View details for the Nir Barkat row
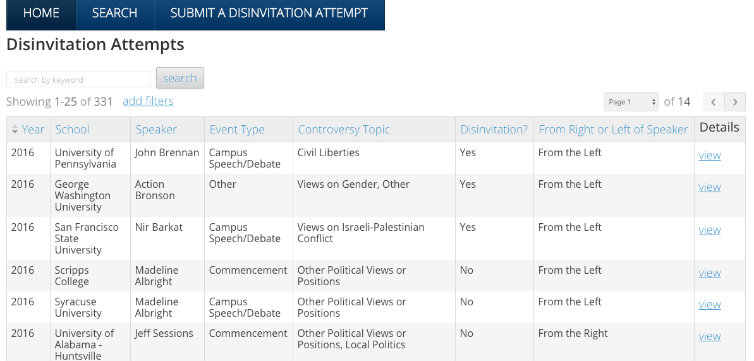 pyautogui.click(x=709, y=229)
